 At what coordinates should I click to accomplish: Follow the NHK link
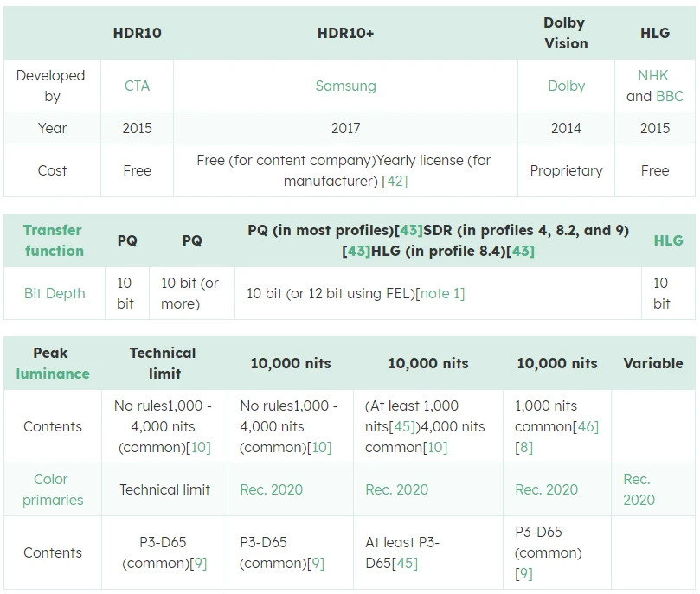tap(653, 75)
